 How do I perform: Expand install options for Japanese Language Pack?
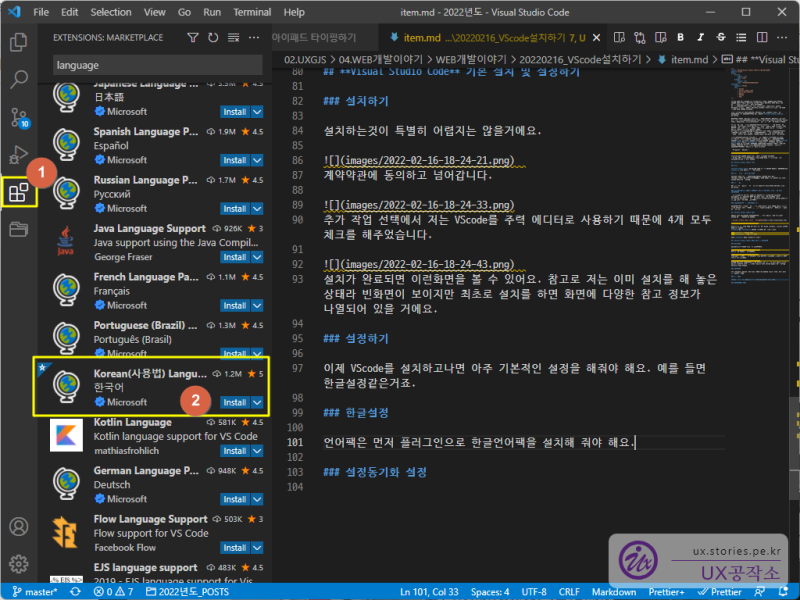click(257, 112)
